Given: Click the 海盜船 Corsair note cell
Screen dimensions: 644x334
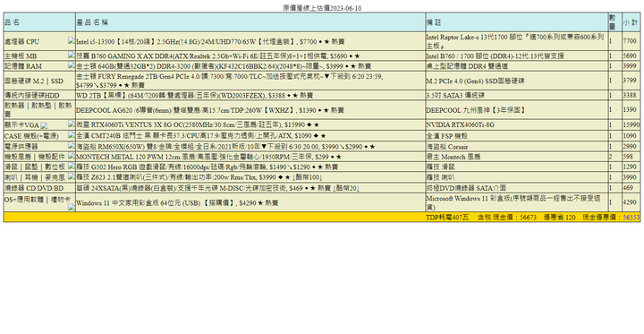Looking at the screenshot, I should pyautogui.click(x=517, y=146).
